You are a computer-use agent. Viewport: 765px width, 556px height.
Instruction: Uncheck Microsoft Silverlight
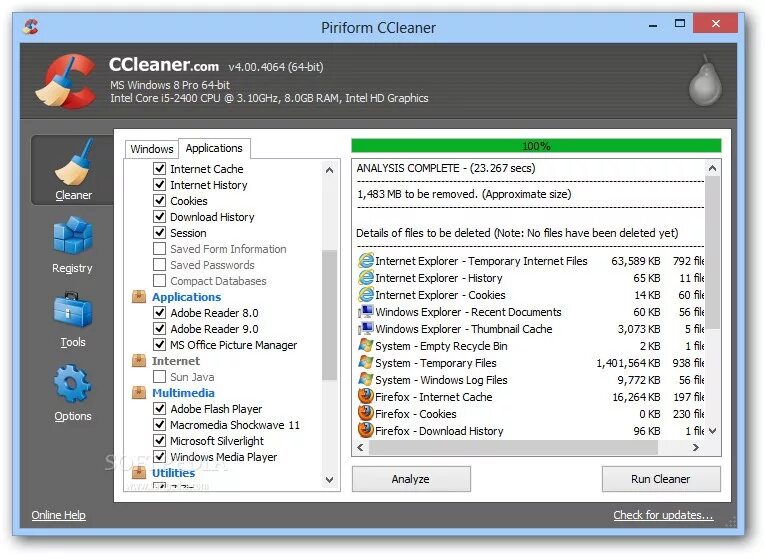point(160,440)
